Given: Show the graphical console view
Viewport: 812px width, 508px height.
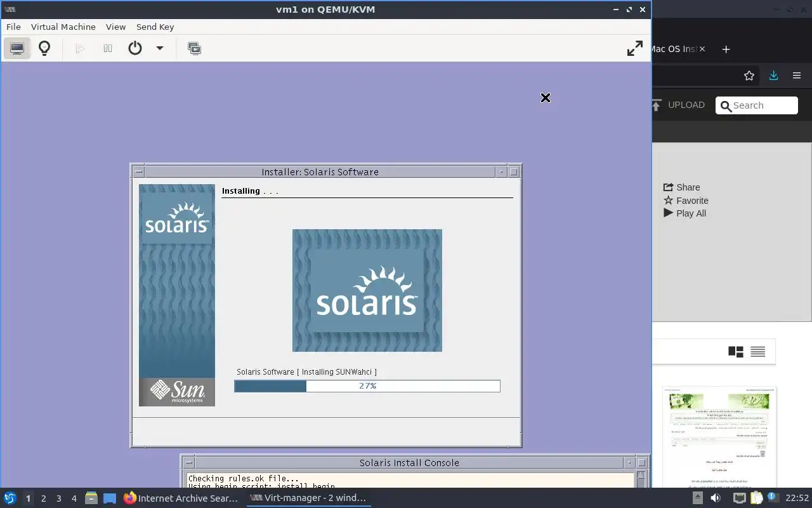Looking at the screenshot, I should click(x=17, y=48).
